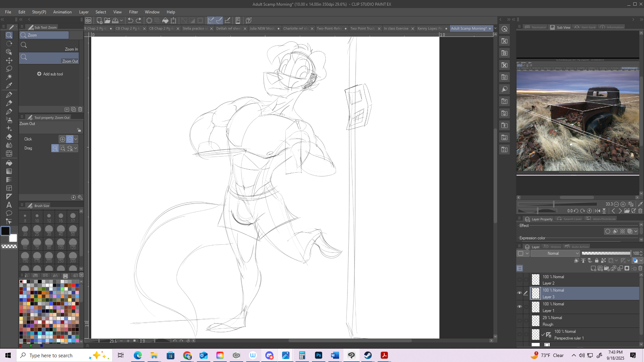Screen dimensions: 644x362
Task: Select the Move layer tool
Action: pyautogui.click(x=9, y=60)
